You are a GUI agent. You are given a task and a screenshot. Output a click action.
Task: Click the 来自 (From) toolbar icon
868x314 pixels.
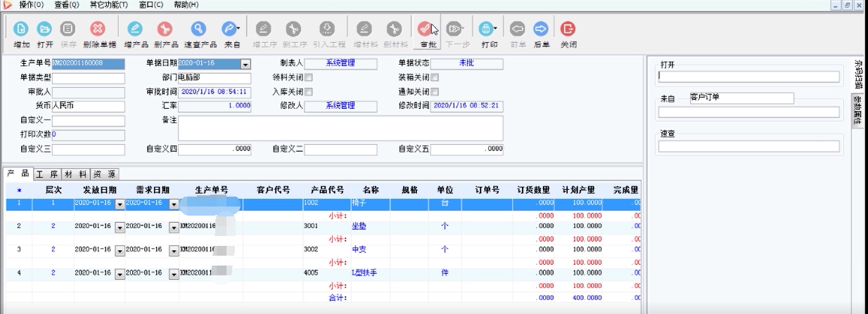coord(229,29)
